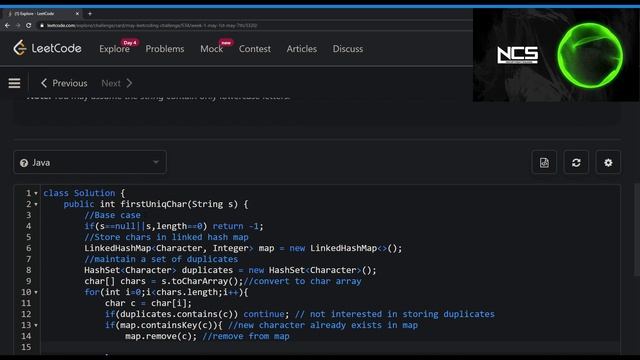
Task: Collapse the class Solution fold arrow on line 1
Action: [36, 193]
